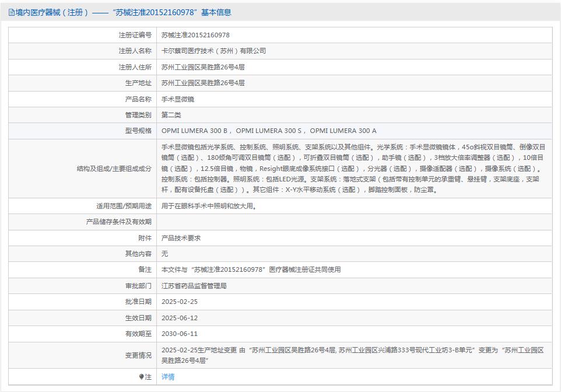Click the 管理类别 label
Viewport: 561px width, 392px height.
138,115
